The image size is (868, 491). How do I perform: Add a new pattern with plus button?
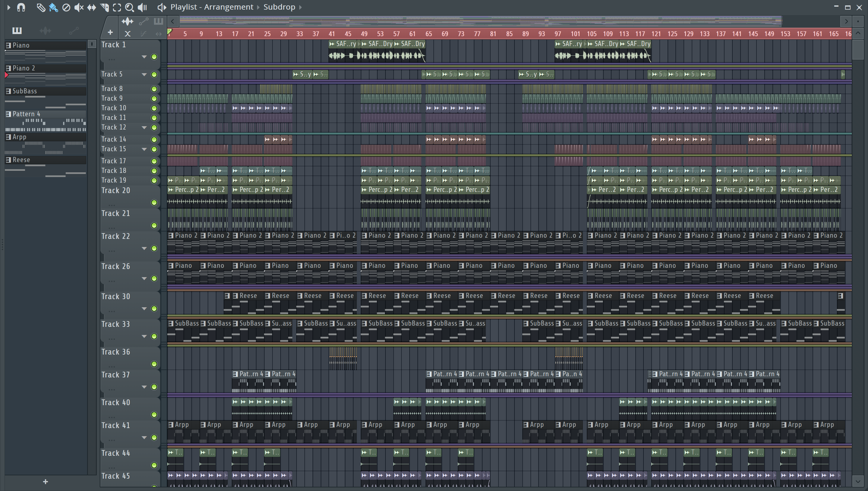point(46,482)
